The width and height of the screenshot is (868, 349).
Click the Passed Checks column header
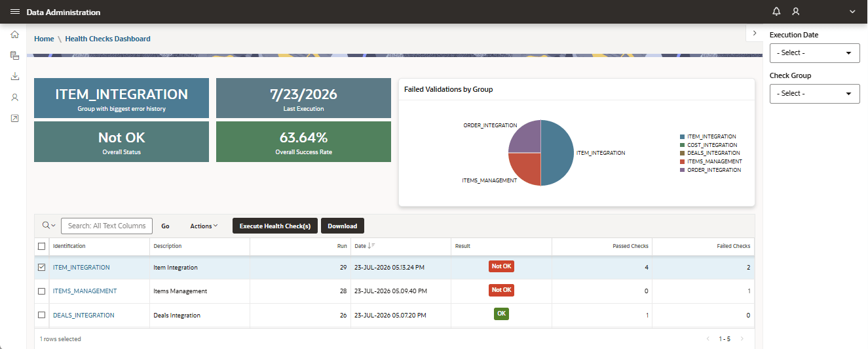[630, 246]
